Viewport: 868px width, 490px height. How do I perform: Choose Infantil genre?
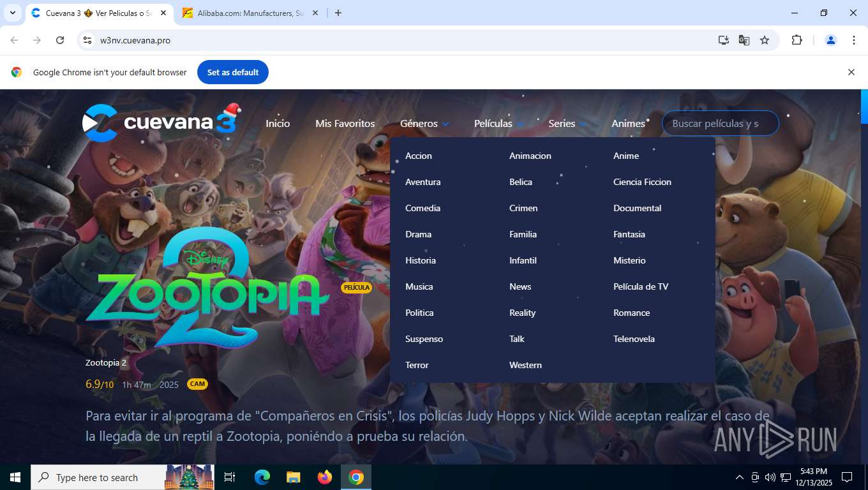523,260
